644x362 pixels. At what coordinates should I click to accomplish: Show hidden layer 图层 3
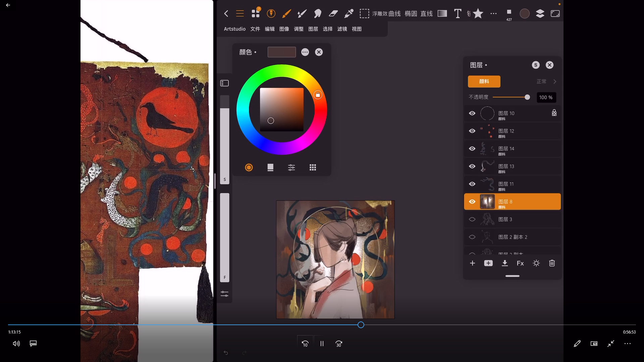pos(472,219)
